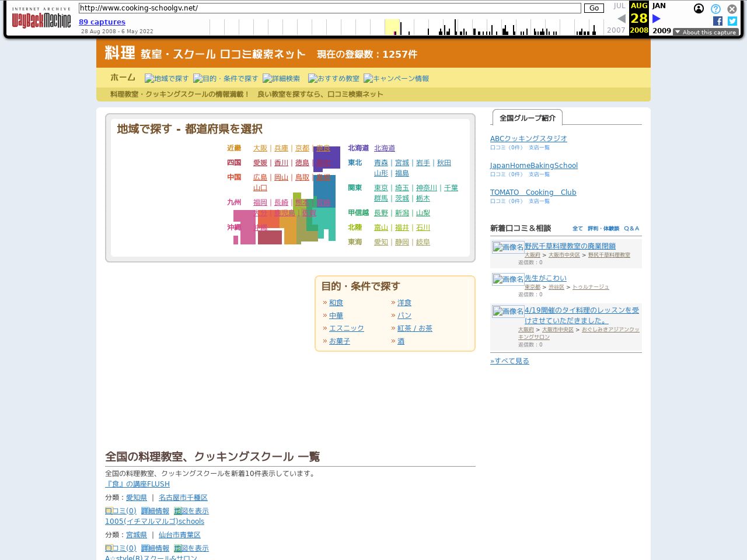The height and width of the screenshot is (560, 747).
Task: Click the Go button
Action: (594, 8)
